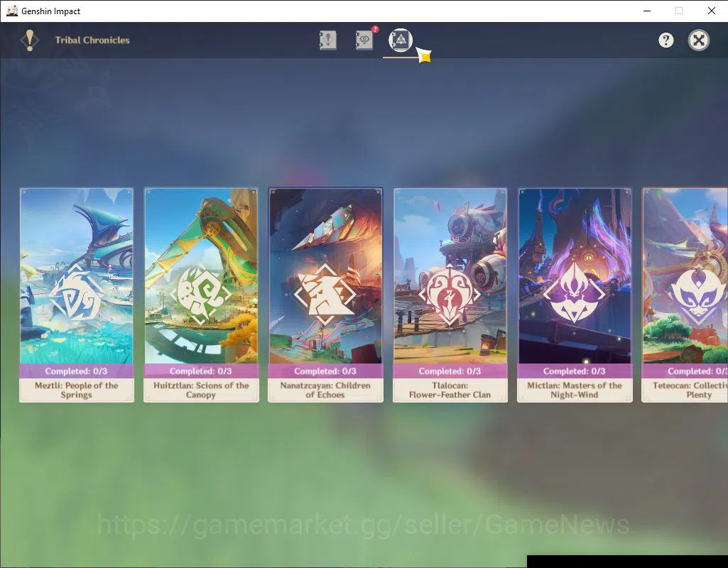Click Completed 0/3 under the Mictlan card
728x568 pixels.
[575, 371]
